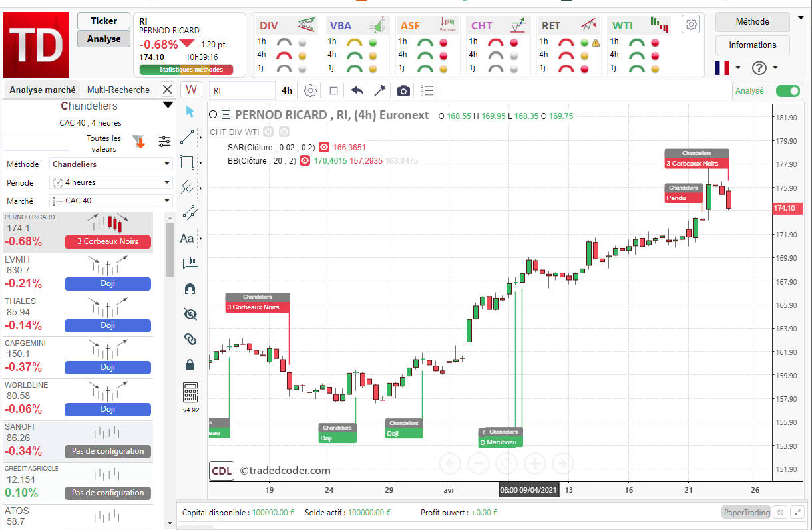Toggle drawings visibility with the crossed eye
The height and width of the screenshot is (530, 812).
click(x=190, y=314)
